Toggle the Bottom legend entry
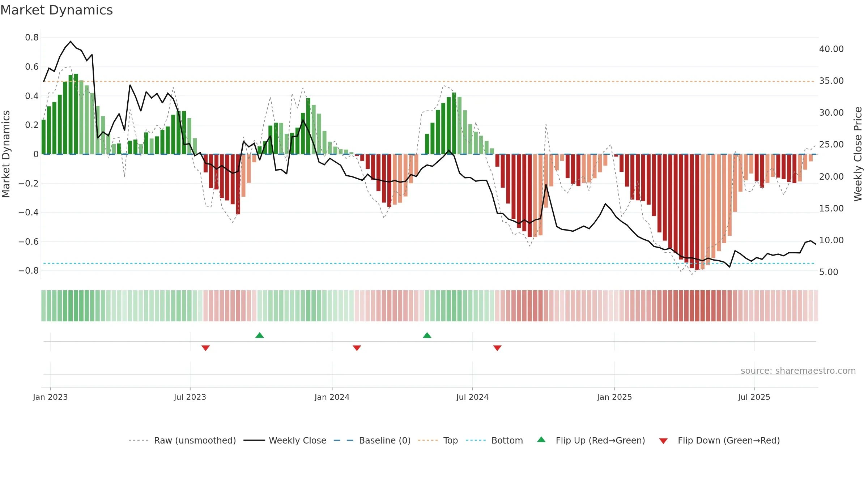Viewport: 868px width, 488px height. (494, 440)
